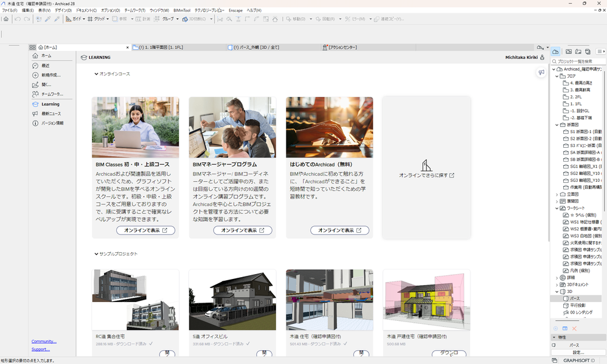607x364 pixels.
Task: Collapse the ワークシート tree folder
Action: click(x=557, y=208)
